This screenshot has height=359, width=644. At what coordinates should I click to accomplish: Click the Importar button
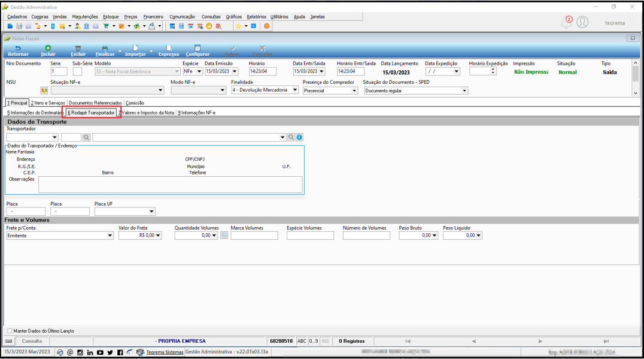(135, 51)
